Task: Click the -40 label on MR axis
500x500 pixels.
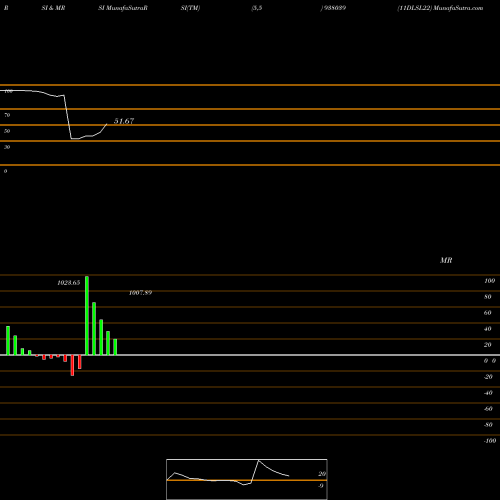Action: (x=488, y=393)
